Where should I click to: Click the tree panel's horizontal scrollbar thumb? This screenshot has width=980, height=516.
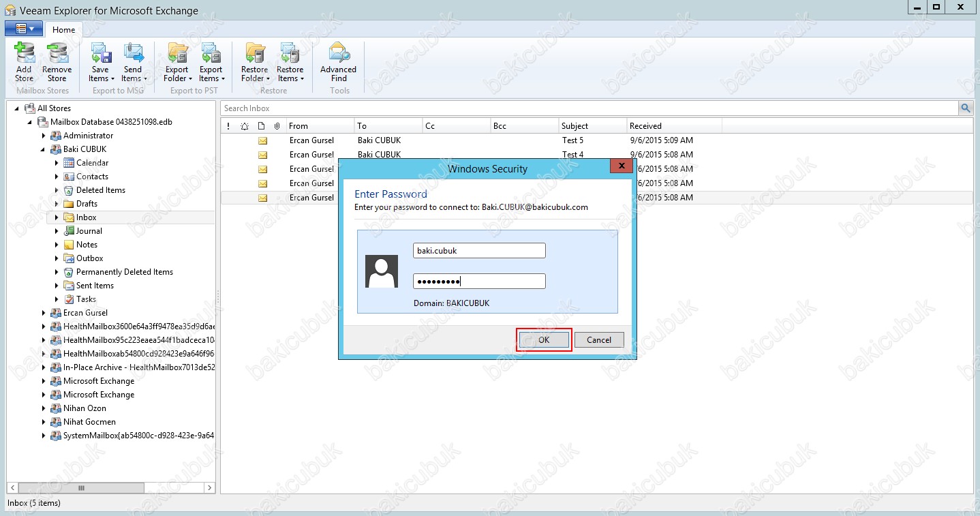(81, 488)
